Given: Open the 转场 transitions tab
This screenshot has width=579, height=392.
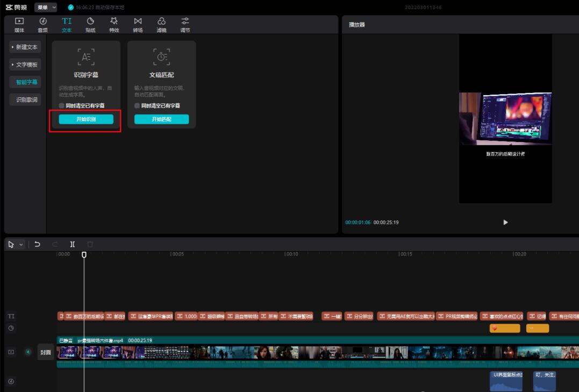Looking at the screenshot, I should [138, 25].
